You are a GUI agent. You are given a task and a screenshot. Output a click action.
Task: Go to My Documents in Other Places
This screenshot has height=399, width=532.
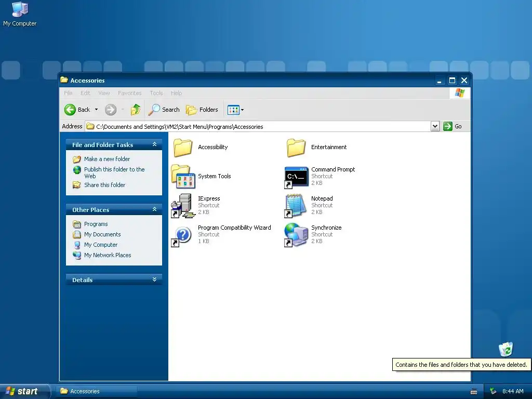(x=102, y=234)
